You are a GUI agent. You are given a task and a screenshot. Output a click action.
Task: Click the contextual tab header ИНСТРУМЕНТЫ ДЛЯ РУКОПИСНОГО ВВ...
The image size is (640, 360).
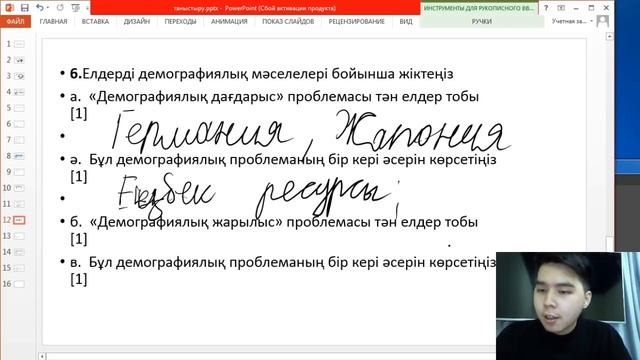tap(478, 8)
